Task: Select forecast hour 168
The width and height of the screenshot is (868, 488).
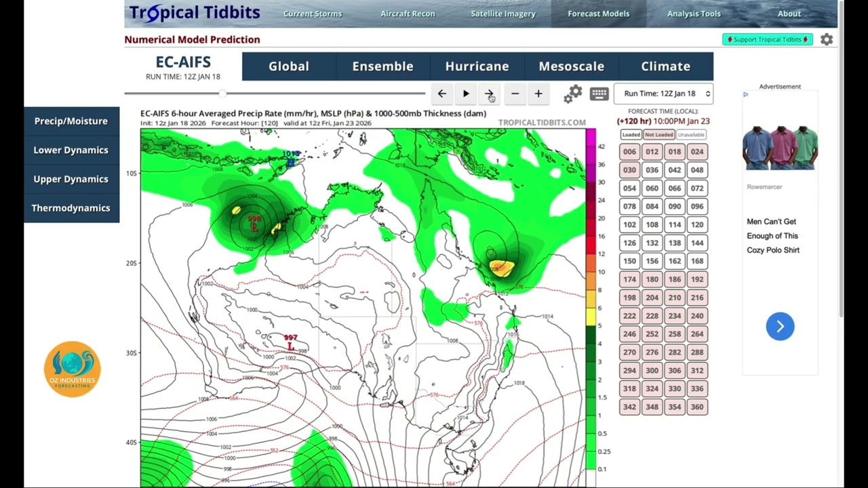Action: 696,261
